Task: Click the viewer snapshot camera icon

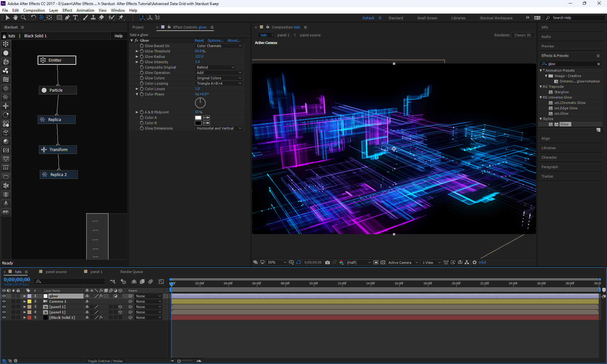Action: [x=328, y=263]
